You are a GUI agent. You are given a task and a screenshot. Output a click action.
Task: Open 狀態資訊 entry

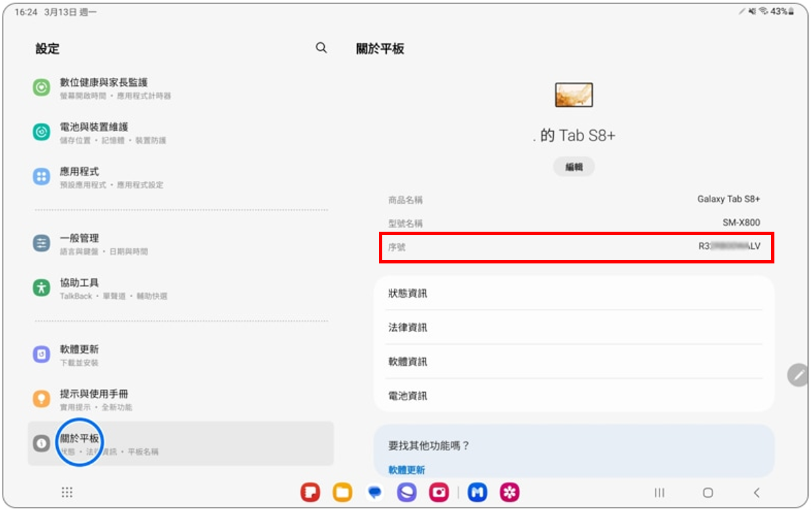574,293
